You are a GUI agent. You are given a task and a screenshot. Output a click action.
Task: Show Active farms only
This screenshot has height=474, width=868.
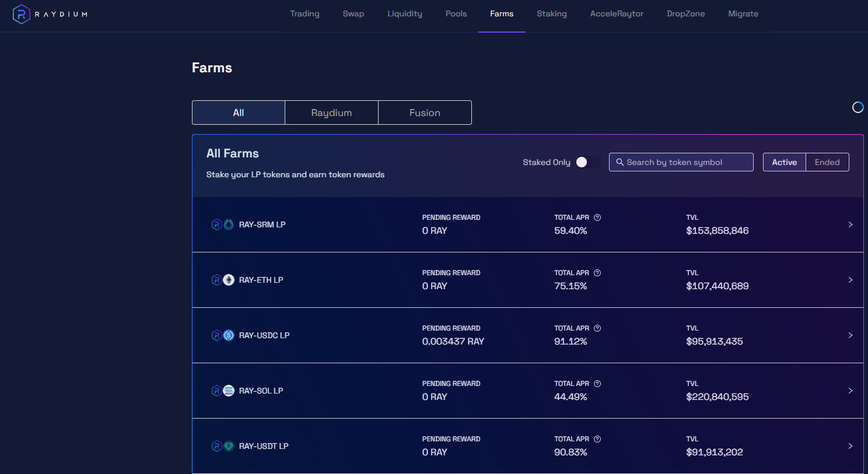point(784,162)
